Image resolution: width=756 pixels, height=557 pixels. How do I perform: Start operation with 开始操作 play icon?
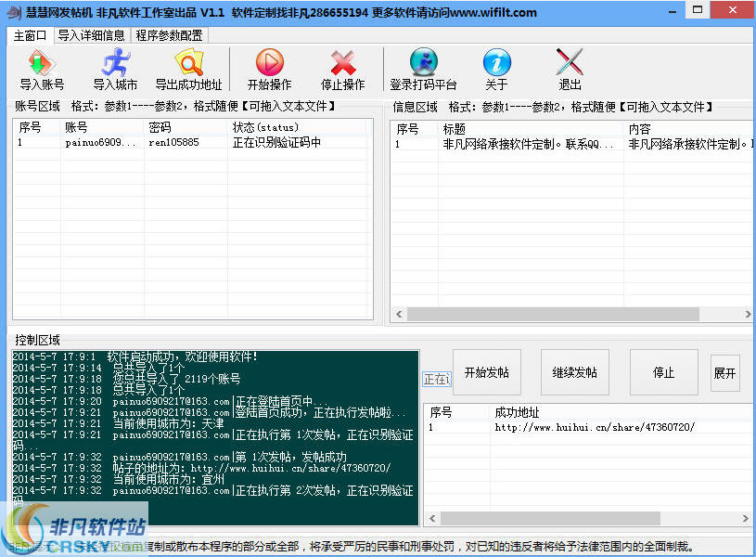pyautogui.click(x=270, y=63)
